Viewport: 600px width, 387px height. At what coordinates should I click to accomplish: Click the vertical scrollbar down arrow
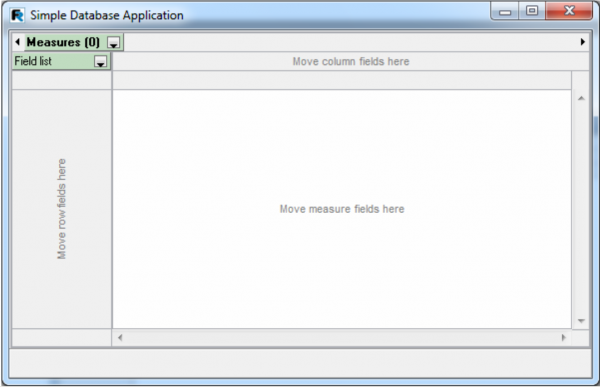(581, 321)
